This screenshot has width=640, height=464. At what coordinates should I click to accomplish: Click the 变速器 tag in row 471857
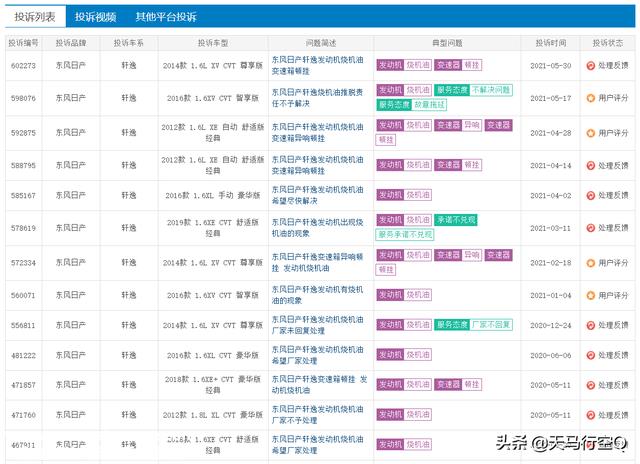[448, 384]
